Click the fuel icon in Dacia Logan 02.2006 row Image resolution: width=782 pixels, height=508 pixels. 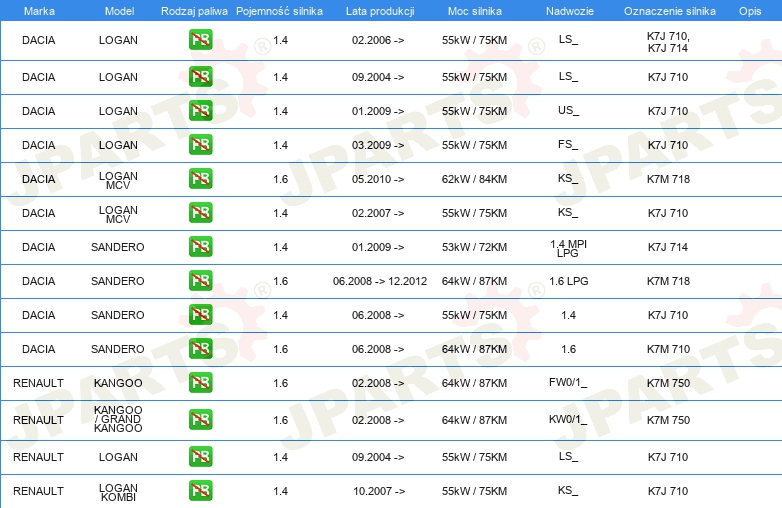[x=200, y=42]
